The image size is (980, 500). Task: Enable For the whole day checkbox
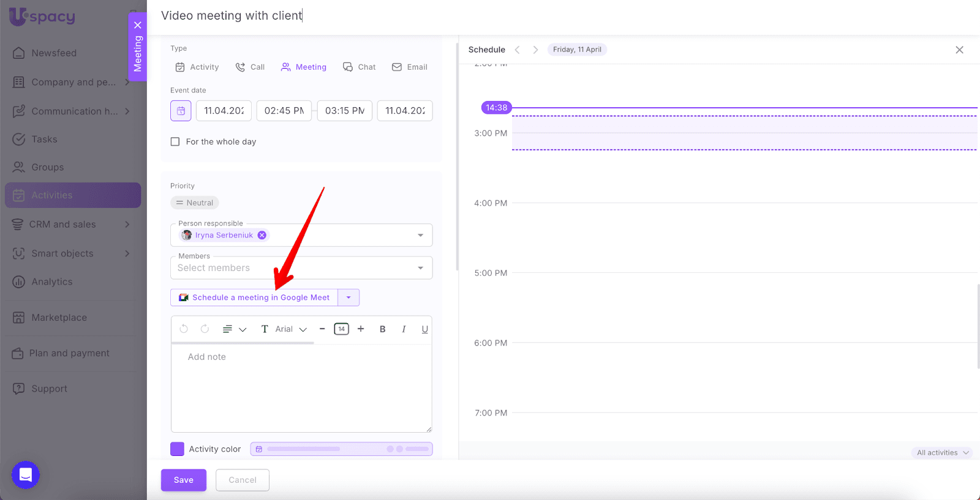tap(175, 142)
